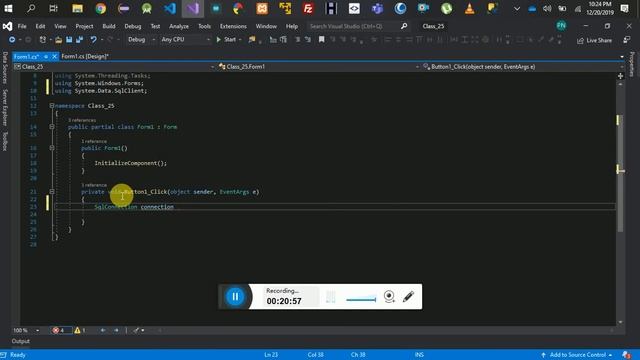Save the current file with the disk icon
Viewport: 640px width, 360px height.
[x=69, y=40]
